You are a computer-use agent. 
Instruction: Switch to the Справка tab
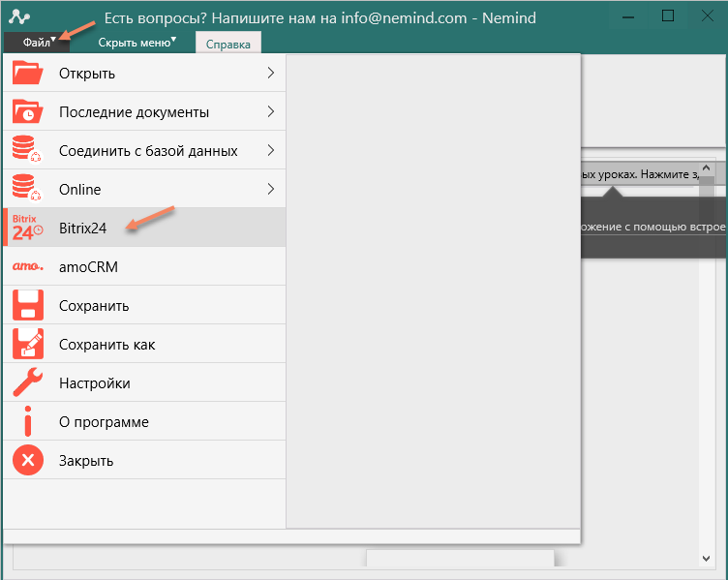(x=227, y=45)
